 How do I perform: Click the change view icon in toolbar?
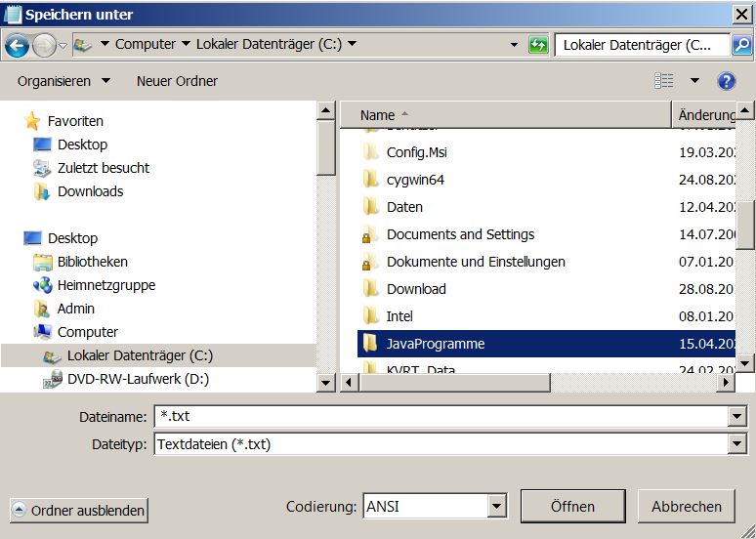click(x=664, y=81)
